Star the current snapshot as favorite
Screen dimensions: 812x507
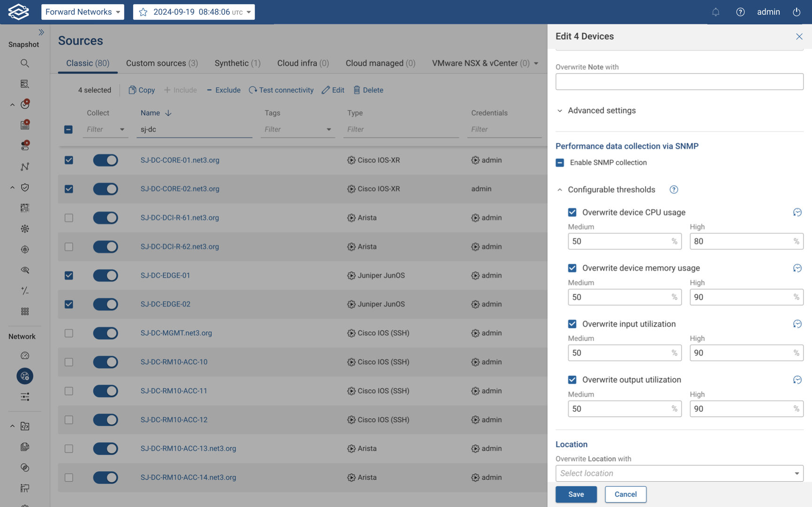142,12
